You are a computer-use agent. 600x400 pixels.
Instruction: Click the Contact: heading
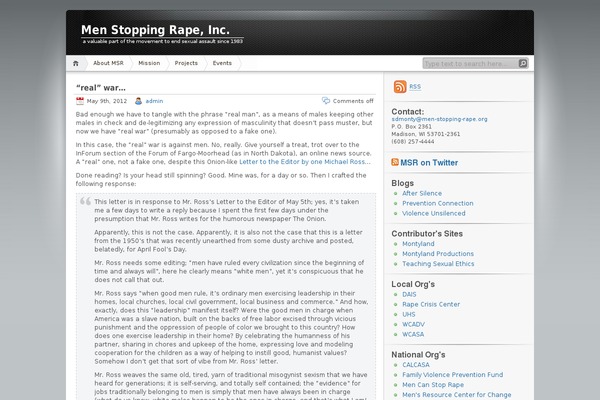(x=408, y=111)
